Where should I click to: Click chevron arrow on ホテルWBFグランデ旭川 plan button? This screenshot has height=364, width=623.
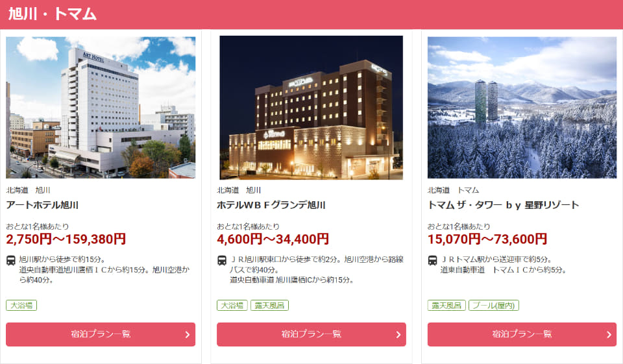pos(398,335)
